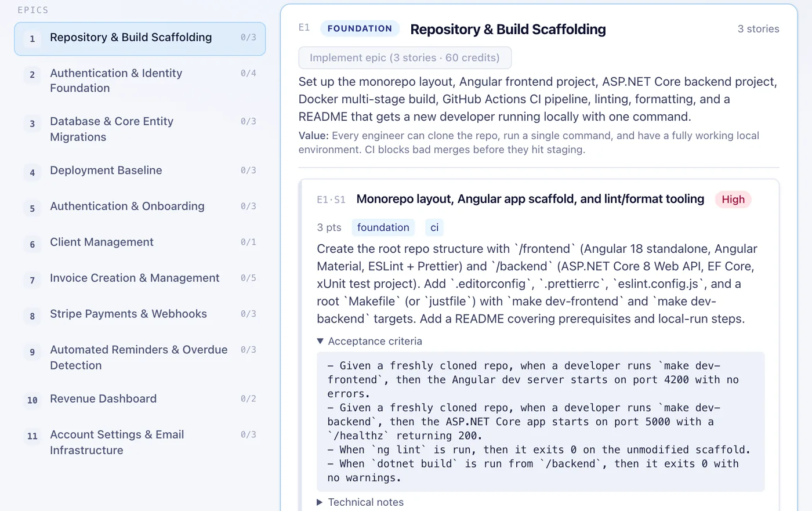812x511 pixels.
Task: Select the Revenue Dashboard epic
Action: pyautogui.click(x=140, y=400)
